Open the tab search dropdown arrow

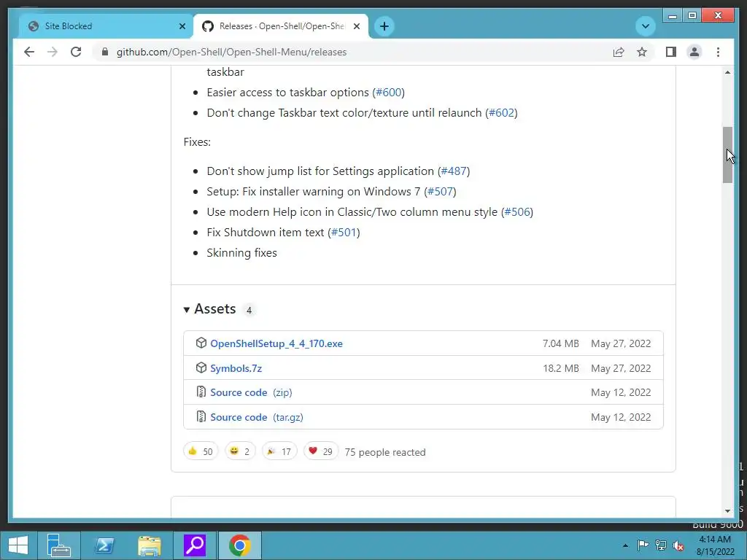click(x=646, y=26)
